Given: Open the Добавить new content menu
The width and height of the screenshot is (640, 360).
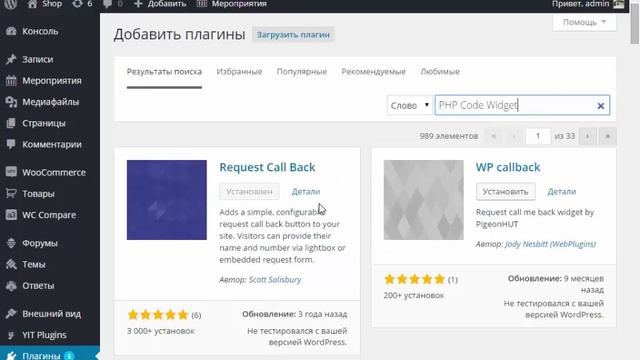Looking at the screenshot, I should tap(160, 4).
